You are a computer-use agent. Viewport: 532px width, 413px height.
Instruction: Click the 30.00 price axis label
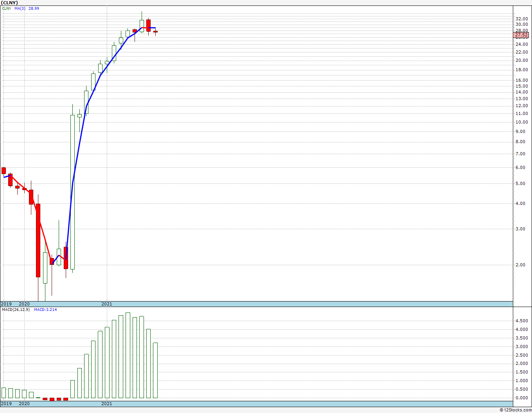click(522, 24)
